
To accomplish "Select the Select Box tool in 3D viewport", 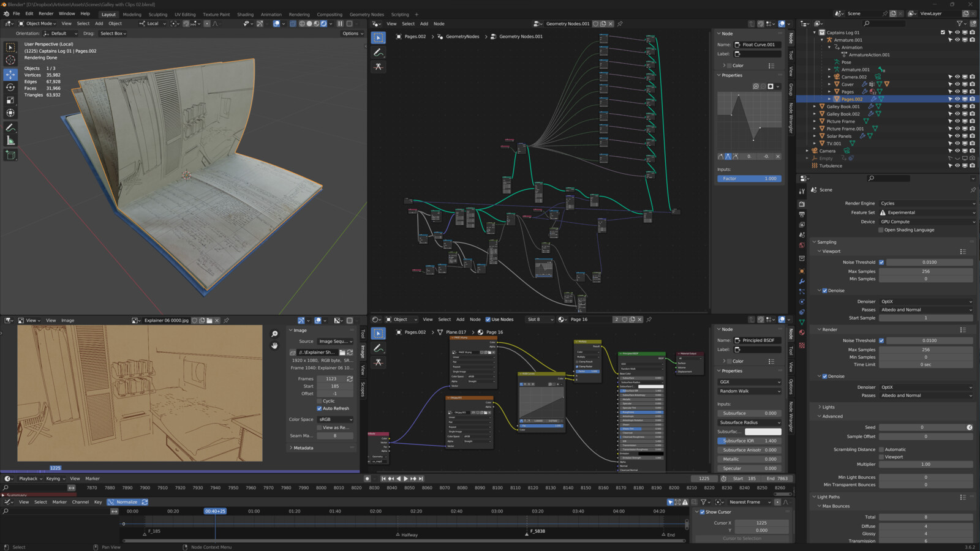I will point(10,47).
